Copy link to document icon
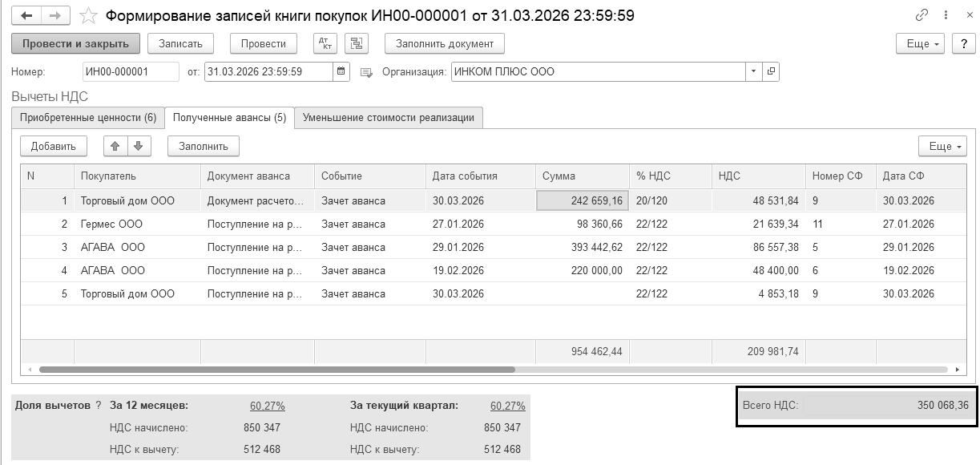980x465 pixels. (x=921, y=15)
